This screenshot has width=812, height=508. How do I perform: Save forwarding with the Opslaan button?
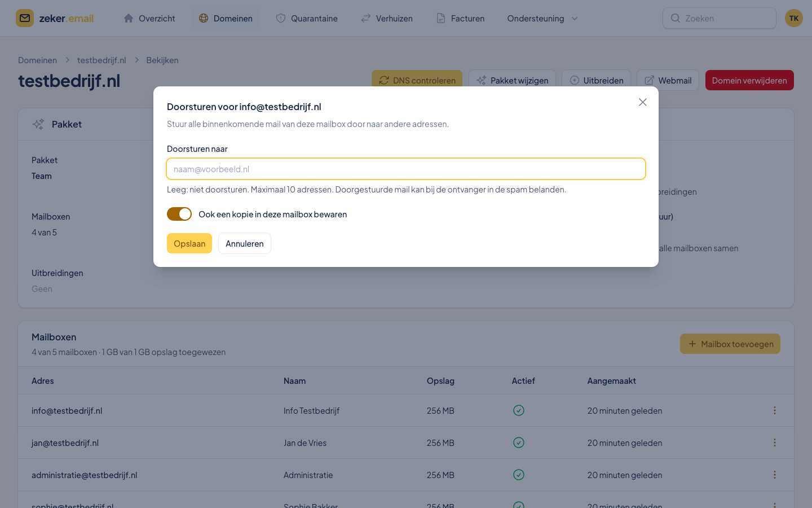[x=189, y=243]
